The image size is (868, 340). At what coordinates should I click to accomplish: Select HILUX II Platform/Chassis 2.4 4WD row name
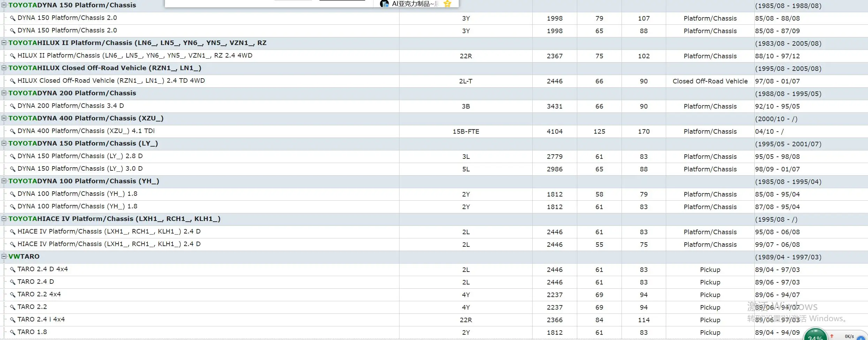click(x=135, y=56)
